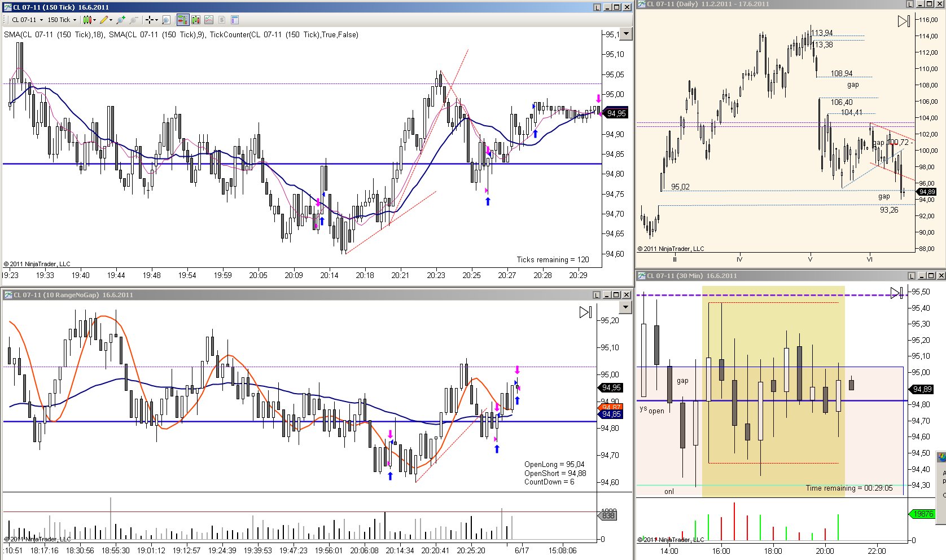This screenshot has width=946, height=560.
Task: Click the zoom in magnifier icon
Action: click(120, 20)
